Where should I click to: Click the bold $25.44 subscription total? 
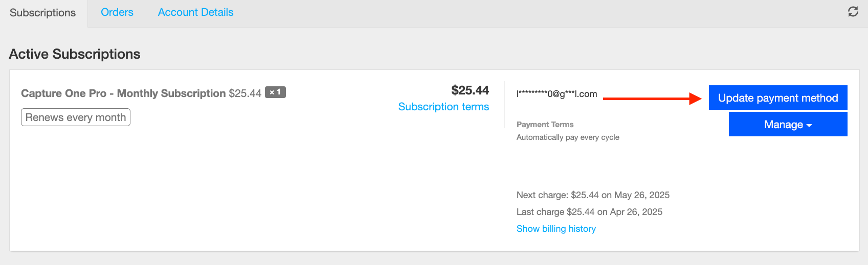pyautogui.click(x=470, y=90)
